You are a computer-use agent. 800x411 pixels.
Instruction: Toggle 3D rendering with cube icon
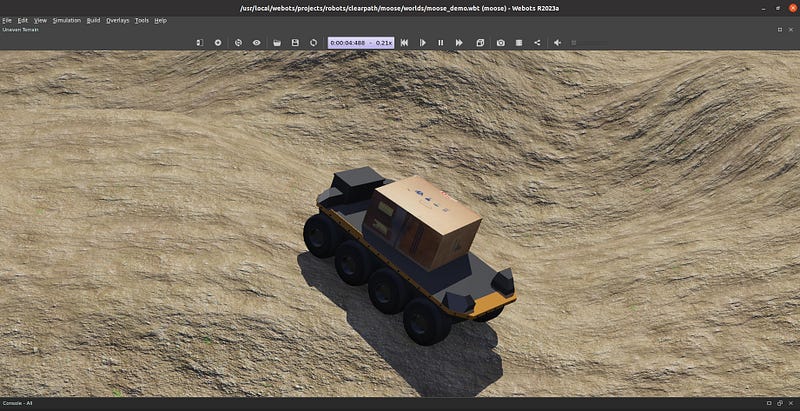tap(480, 43)
